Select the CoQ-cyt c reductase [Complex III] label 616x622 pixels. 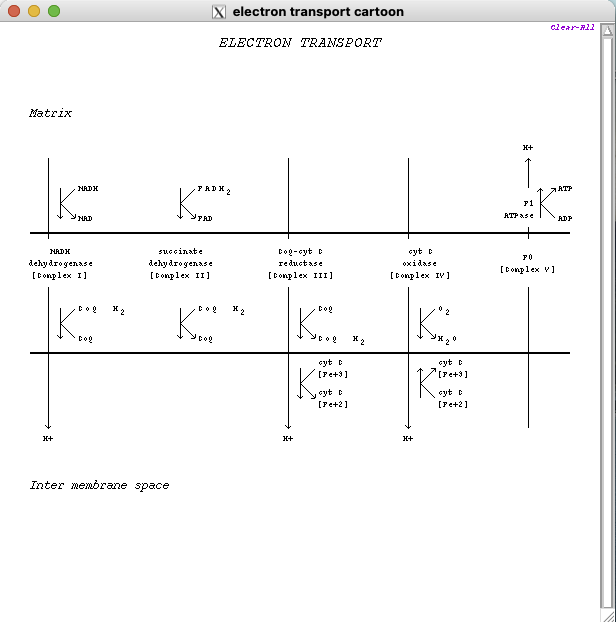pyautogui.click(x=300, y=263)
